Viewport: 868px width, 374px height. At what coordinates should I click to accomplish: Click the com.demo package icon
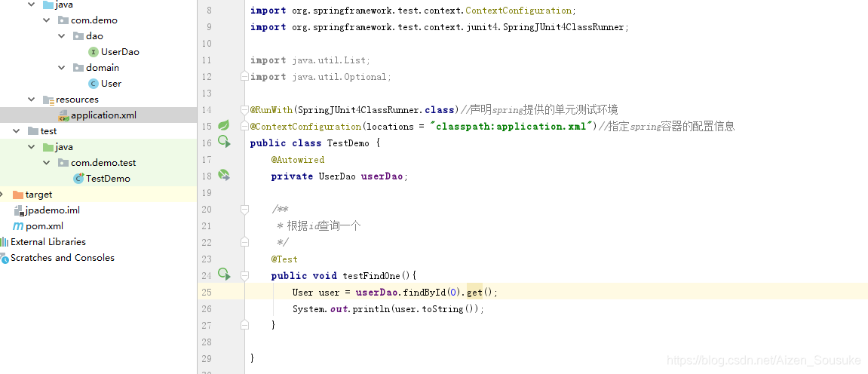tap(63, 20)
